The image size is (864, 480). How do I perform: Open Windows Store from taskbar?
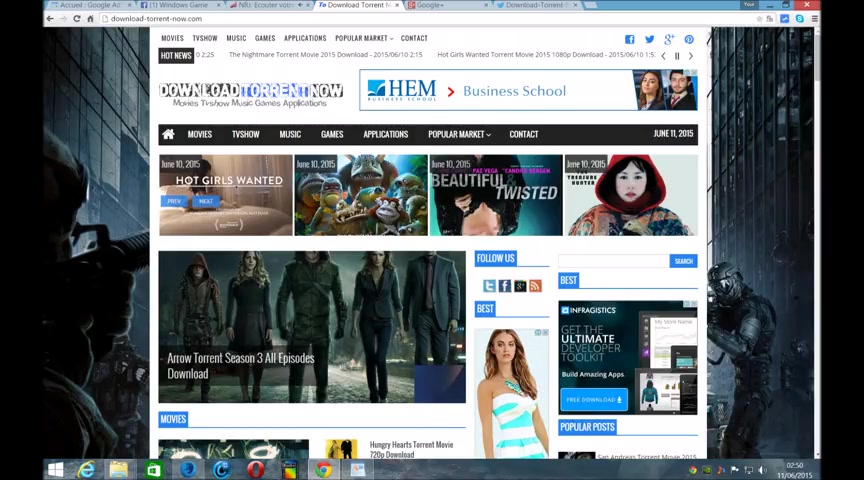pyautogui.click(x=153, y=470)
